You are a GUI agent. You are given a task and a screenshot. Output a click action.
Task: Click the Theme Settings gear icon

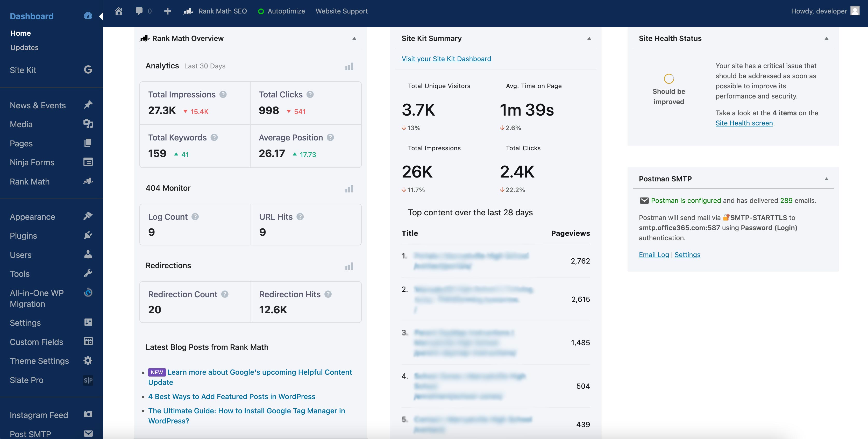[88, 360]
